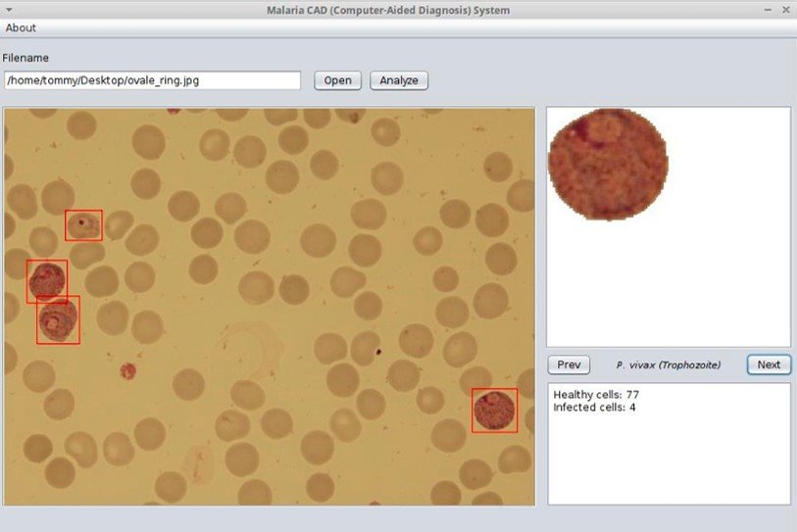Click the 'Infected cells: 4' text
The width and height of the screenshot is (797, 532).
point(594,407)
